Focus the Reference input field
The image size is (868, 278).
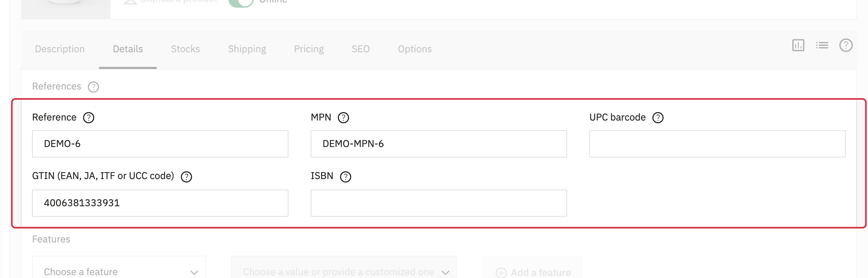(160, 144)
